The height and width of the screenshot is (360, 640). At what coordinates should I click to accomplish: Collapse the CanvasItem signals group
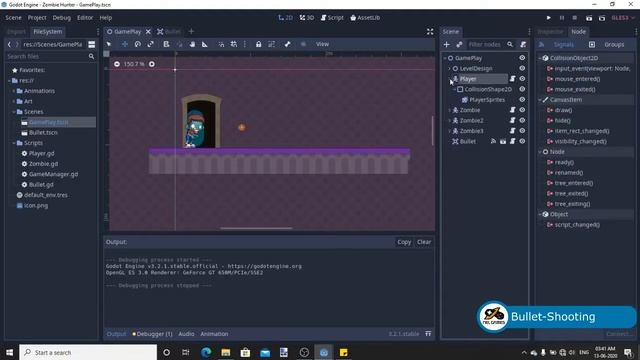(540, 100)
